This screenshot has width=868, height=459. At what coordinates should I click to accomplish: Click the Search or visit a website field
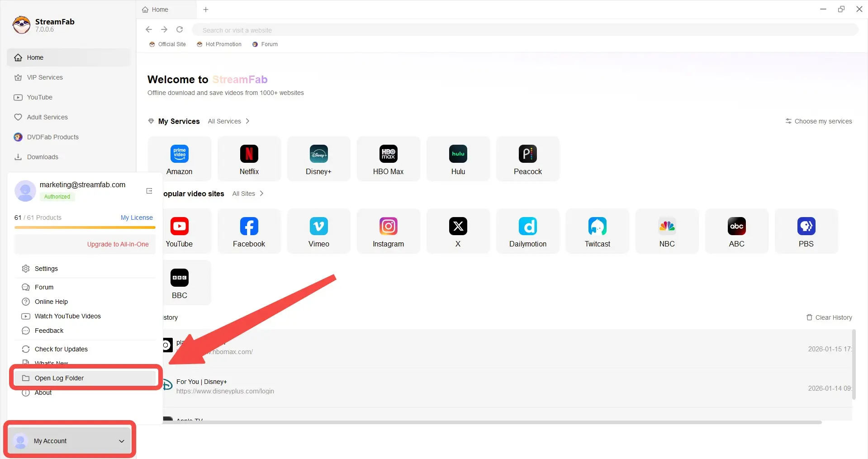click(x=525, y=30)
